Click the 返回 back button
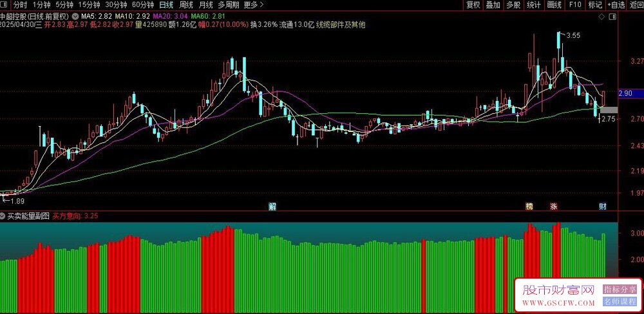This screenshot has height=314, width=644. [636, 5]
